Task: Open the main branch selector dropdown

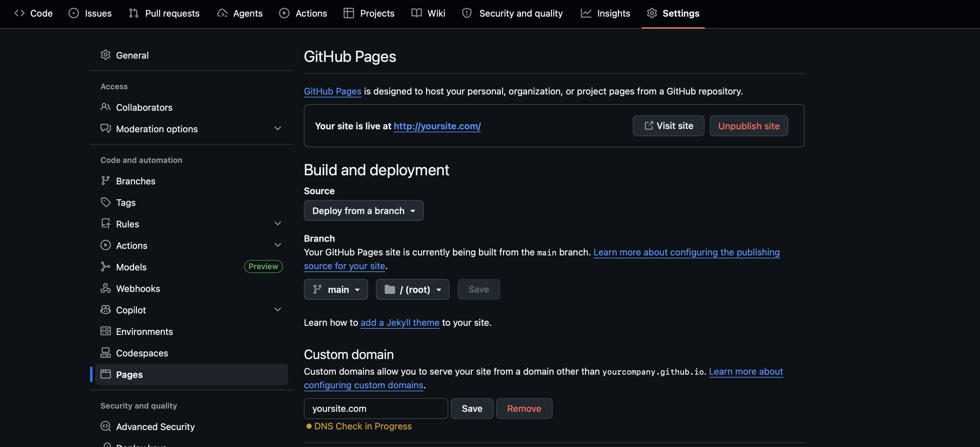Action: [x=335, y=290]
